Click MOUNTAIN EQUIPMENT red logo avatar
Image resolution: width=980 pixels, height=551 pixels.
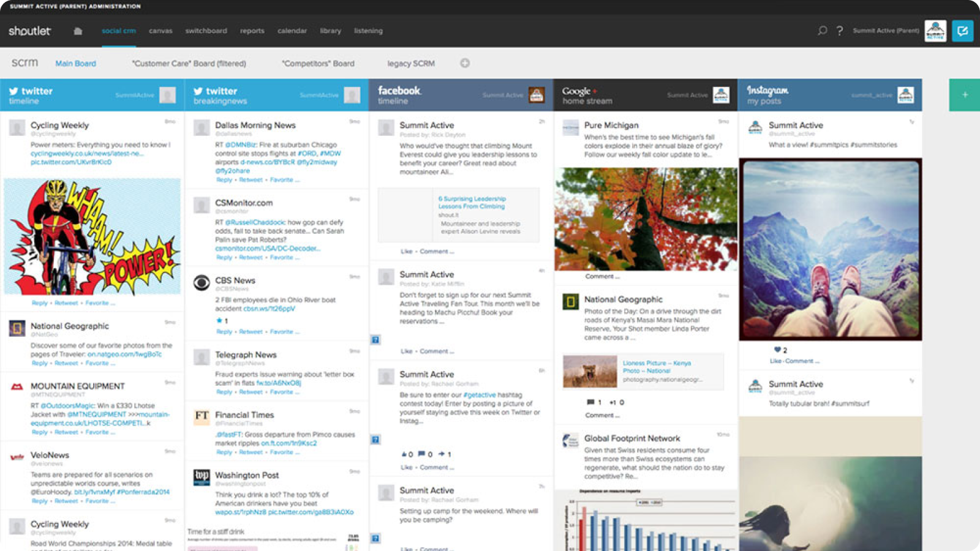tap(17, 388)
